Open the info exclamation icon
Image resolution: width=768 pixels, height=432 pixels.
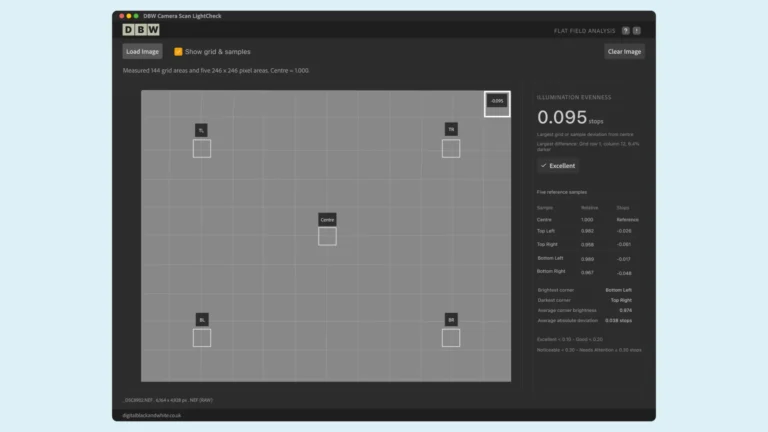click(636, 30)
